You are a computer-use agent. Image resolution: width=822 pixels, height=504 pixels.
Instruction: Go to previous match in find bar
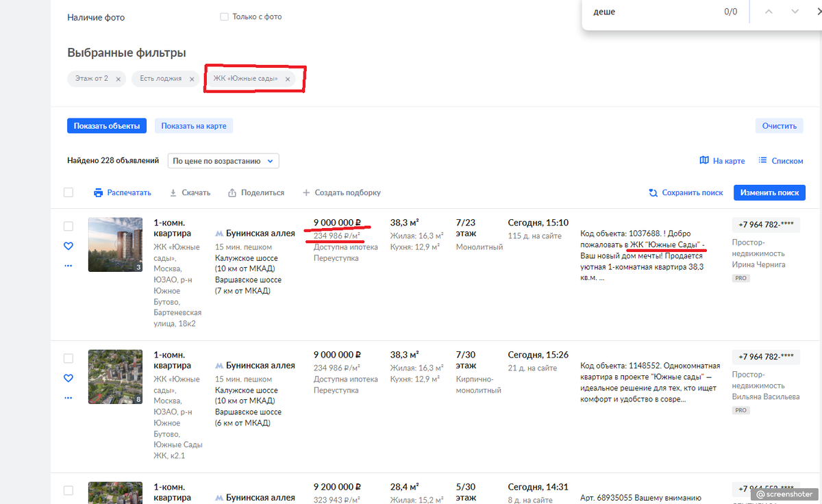click(769, 12)
